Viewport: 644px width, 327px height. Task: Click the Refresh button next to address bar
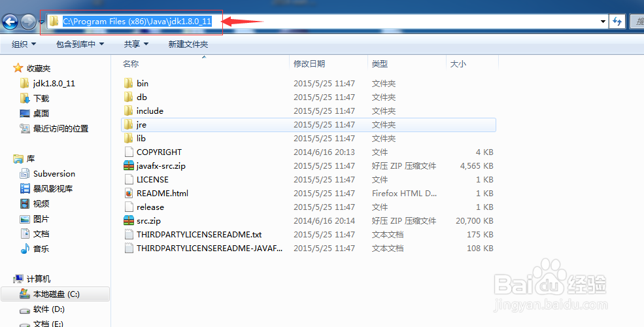pyautogui.click(x=617, y=22)
